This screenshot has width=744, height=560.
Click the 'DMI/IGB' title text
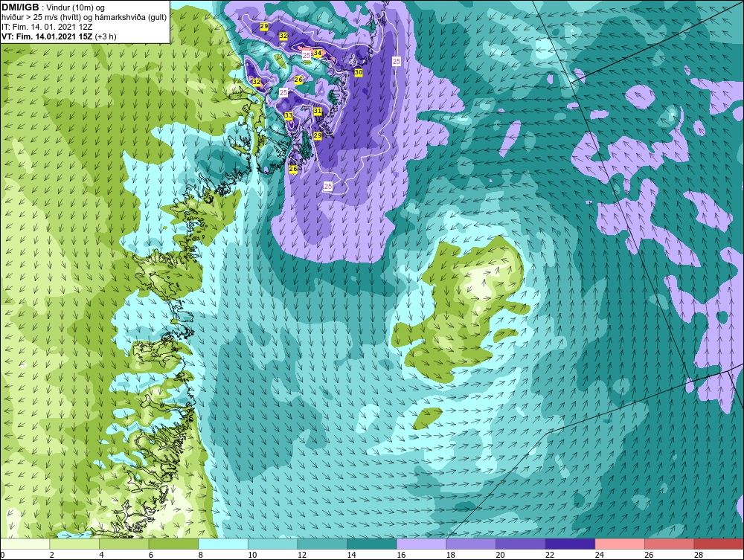pyautogui.click(x=20, y=7)
